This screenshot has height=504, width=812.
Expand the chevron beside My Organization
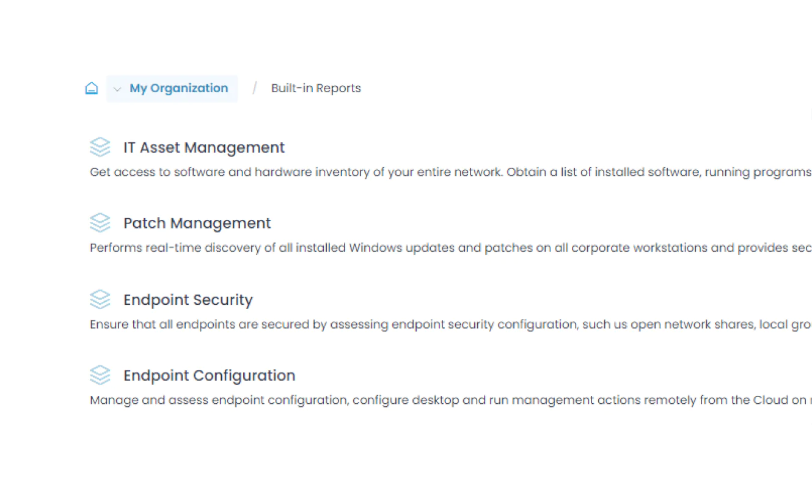pyautogui.click(x=117, y=89)
